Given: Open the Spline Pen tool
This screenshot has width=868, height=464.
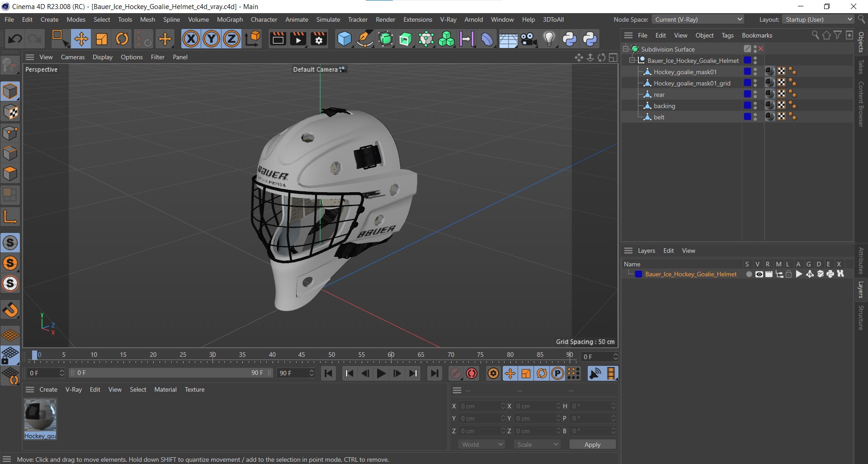Looking at the screenshot, I should point(365,39).
